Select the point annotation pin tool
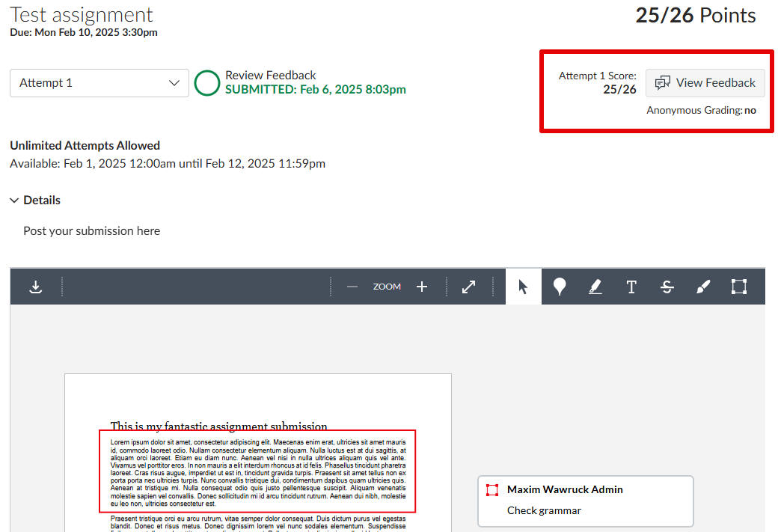 (559, 287)
